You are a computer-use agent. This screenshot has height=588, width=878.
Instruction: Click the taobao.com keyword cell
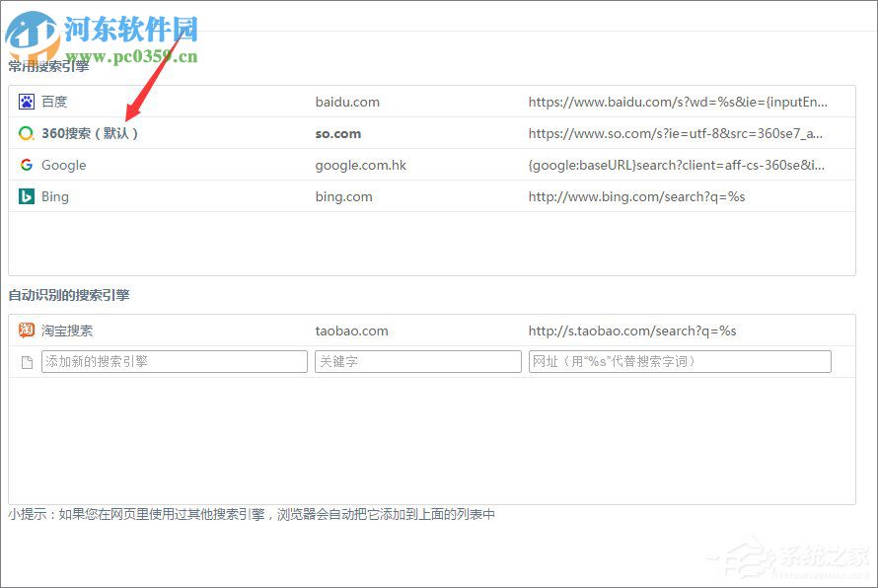pyautogui.click(x=351, y=331)
